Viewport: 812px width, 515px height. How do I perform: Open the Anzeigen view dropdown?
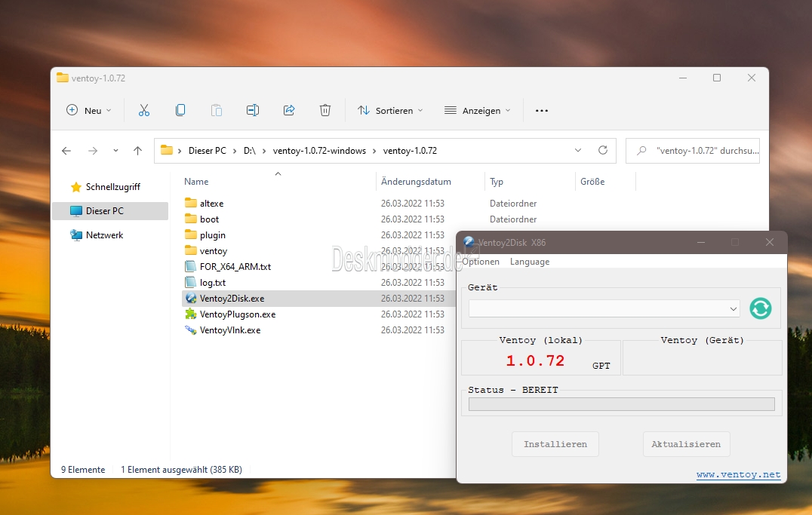tap(478, 110)
